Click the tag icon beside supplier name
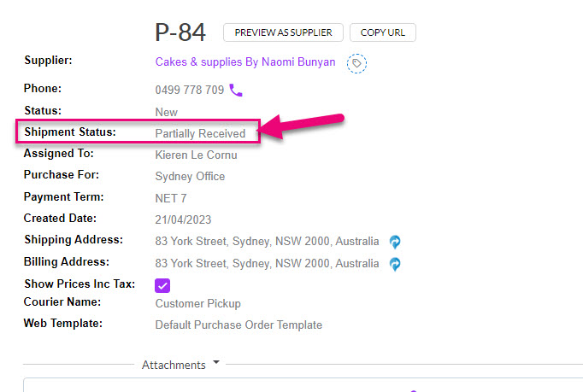The width and height of the screenshot is (583, 392). pos(356,63)
